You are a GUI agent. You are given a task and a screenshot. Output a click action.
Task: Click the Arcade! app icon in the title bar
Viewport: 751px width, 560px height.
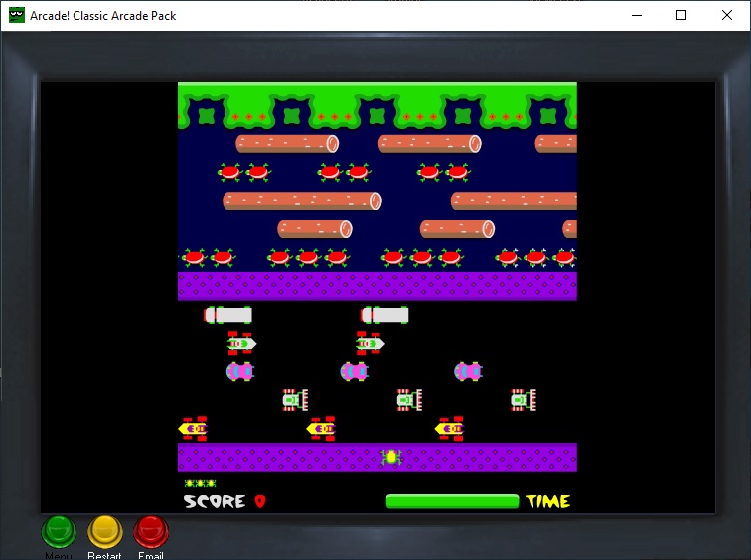(x=17, y=15)
